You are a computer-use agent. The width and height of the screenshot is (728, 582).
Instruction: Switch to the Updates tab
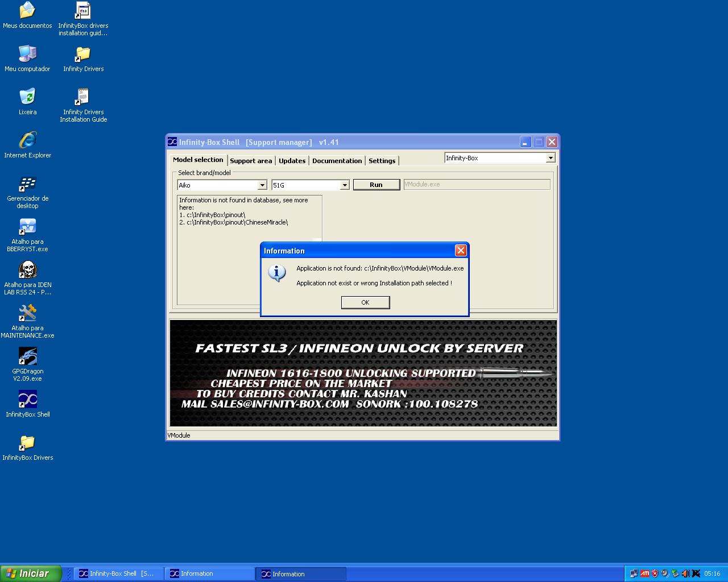[292, 161]
